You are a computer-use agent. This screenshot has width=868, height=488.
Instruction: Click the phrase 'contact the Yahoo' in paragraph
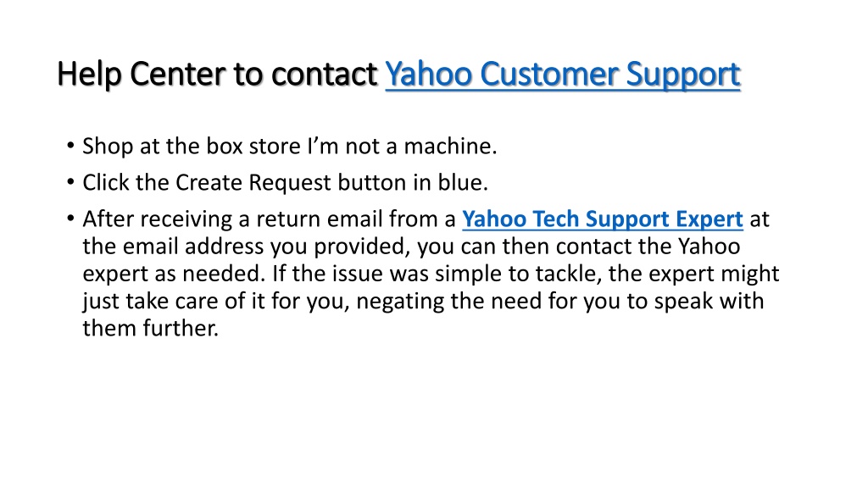tap(648, 247)
